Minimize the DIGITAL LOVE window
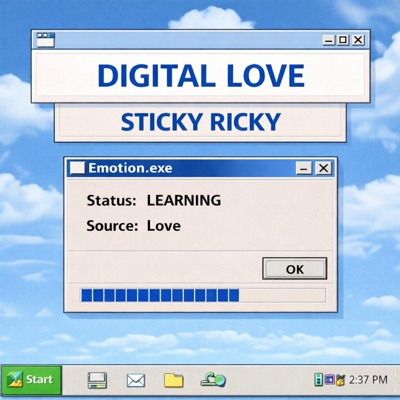Screen dimensions: 400x400 pos(329,40)
